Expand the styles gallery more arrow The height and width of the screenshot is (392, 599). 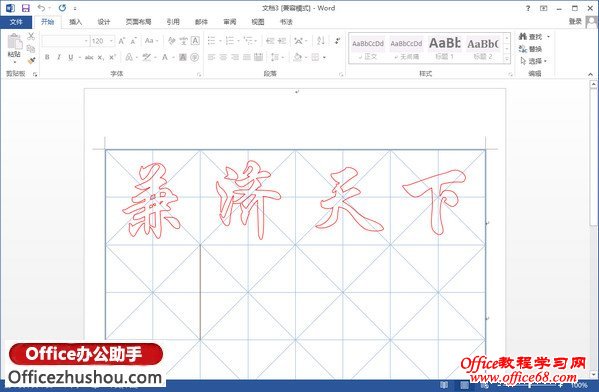507,59
